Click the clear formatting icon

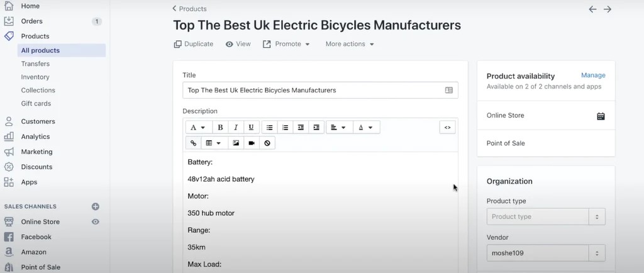point(267,143)
